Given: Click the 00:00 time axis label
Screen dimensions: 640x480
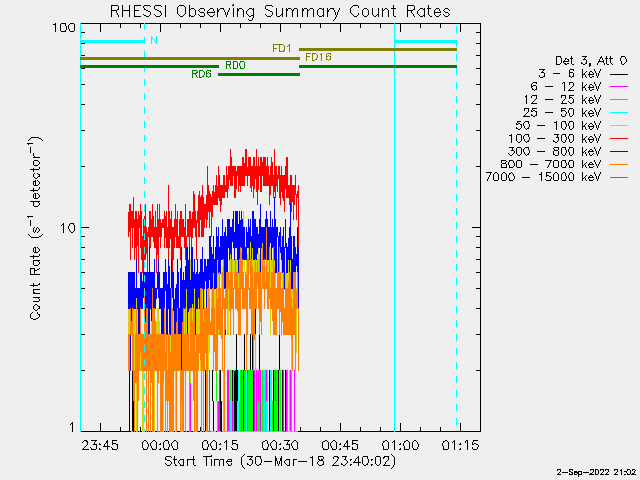Looking at the screenshot, I should point(160,445).
